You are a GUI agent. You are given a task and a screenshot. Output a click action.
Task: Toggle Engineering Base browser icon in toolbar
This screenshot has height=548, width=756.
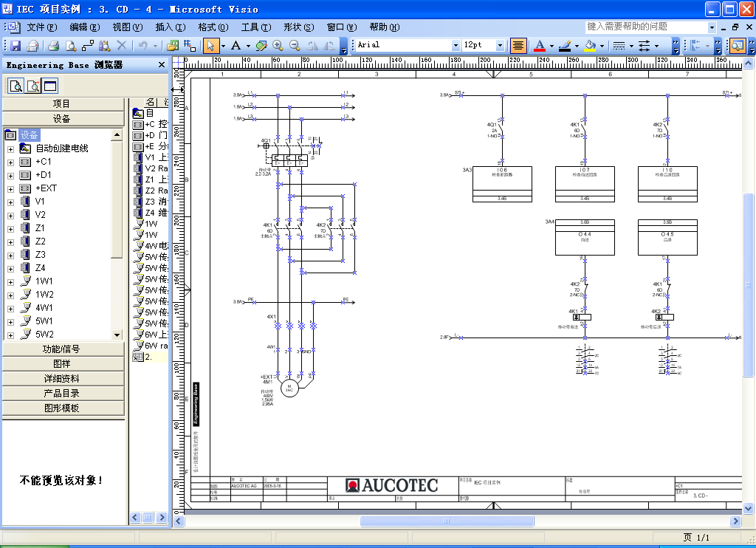[x=738, y=46]
